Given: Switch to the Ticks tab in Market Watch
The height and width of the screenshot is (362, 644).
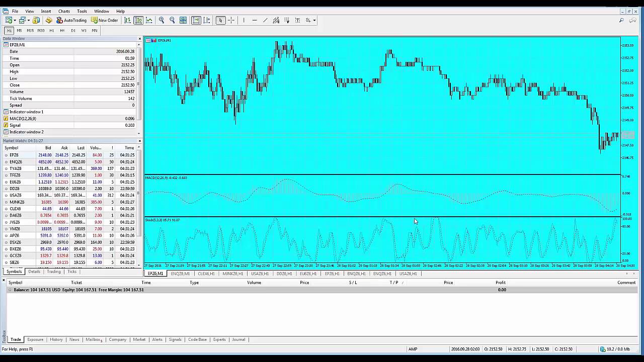Looking at the screenshot, I should [72, 271].
